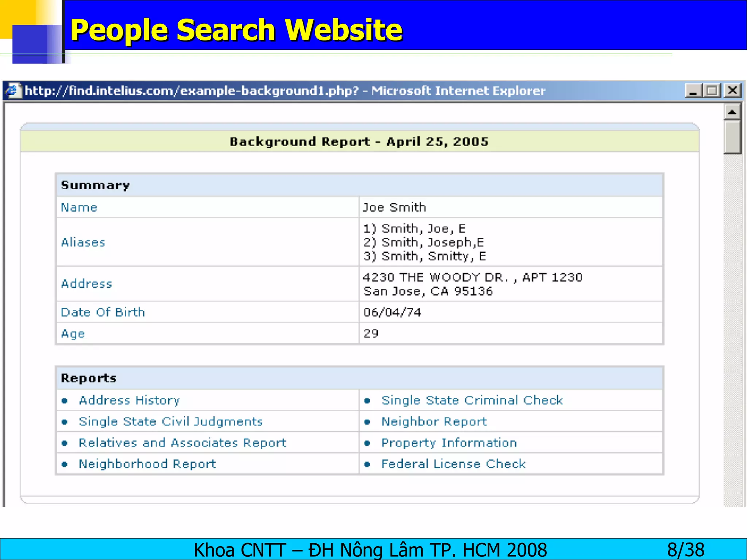Viewport: 747px width, 560px height.
Task: Click '4230 THE WOODY DR. , APT 1230'
Action: point(472,277)
